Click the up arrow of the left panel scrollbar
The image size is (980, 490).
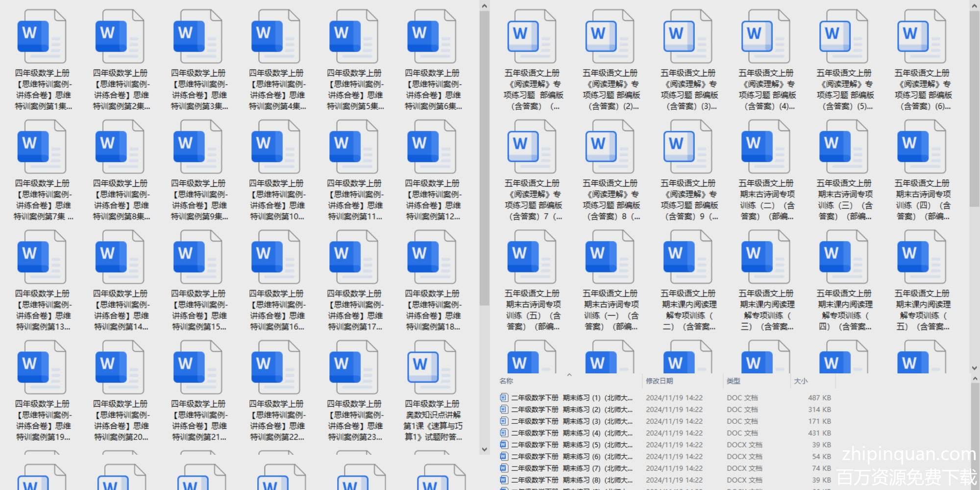tap(484, 6)
